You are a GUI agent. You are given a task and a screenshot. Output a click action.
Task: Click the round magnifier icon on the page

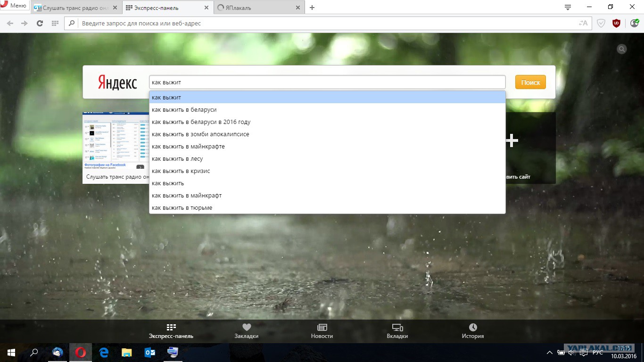coord(622,49)
